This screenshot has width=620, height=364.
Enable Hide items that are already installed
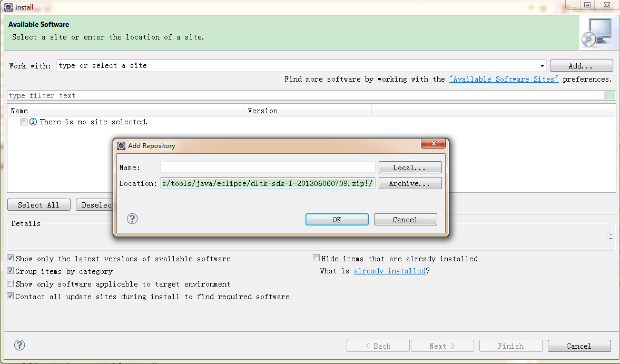[317, 259]
